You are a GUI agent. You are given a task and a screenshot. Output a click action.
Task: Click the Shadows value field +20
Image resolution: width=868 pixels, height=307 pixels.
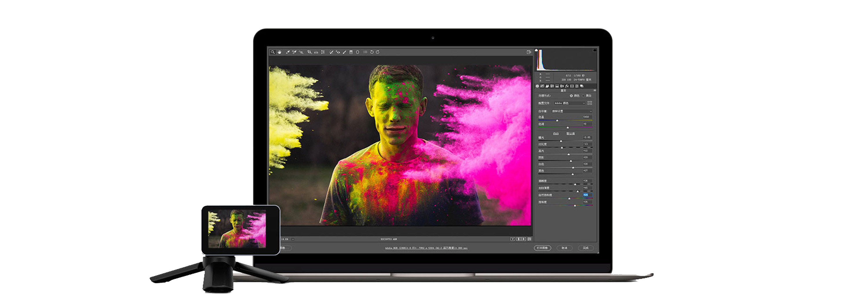click(588, 157)
